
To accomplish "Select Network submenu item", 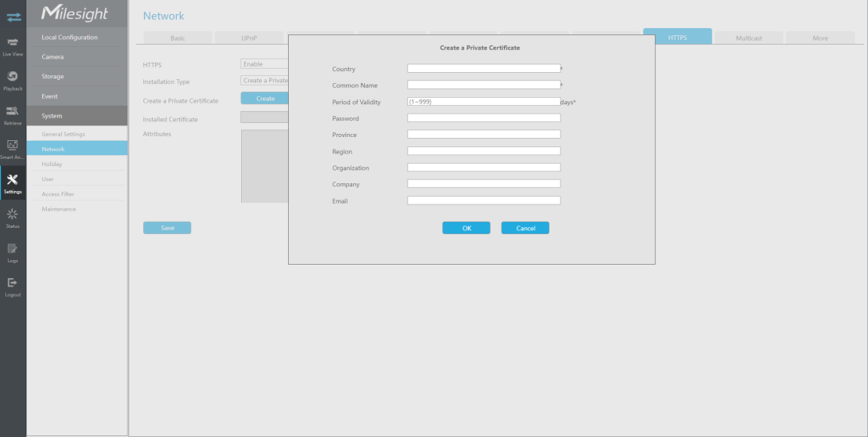I will click(x=77, y=149).
